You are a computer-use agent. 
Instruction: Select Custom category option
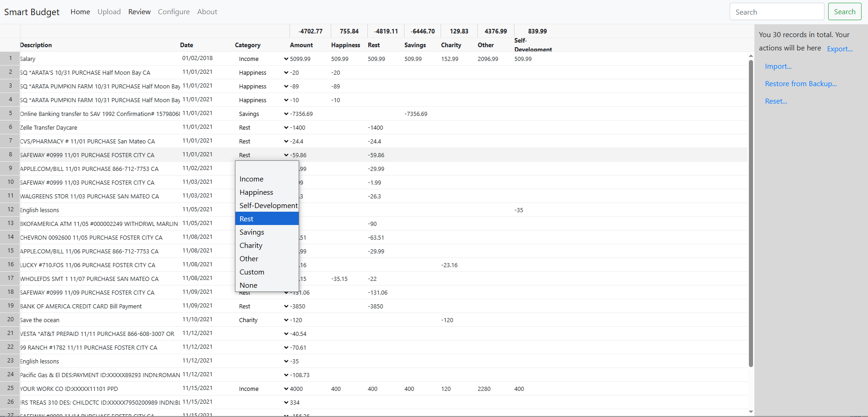251,272
